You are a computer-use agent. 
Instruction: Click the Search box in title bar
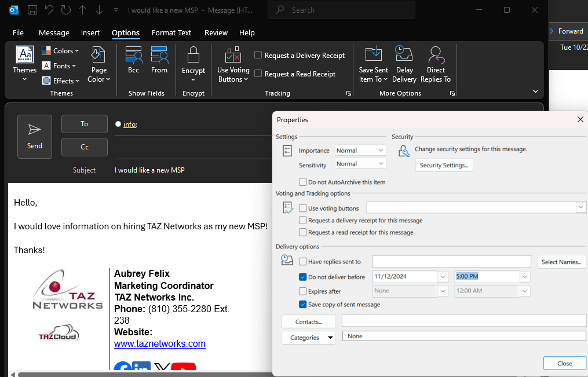(341, 10)
